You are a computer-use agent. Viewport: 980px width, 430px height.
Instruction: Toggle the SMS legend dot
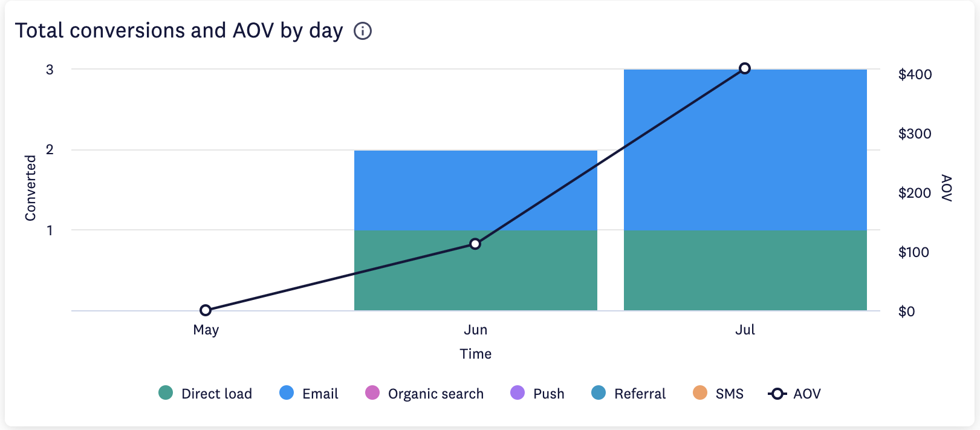point(700,393)
